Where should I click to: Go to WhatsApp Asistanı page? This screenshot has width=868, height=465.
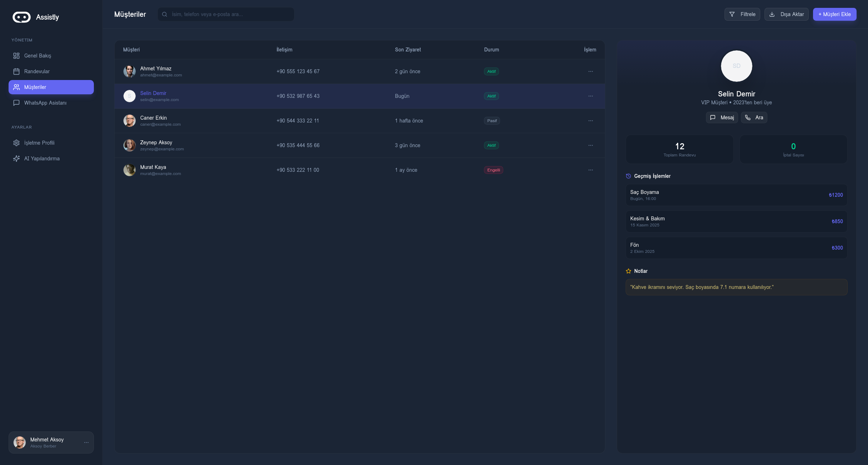[45, 103]
